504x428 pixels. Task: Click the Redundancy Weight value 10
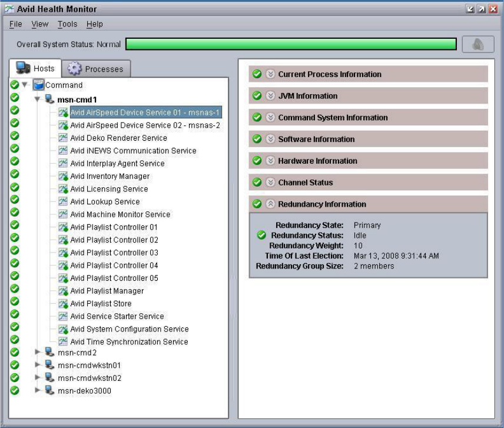358,245
